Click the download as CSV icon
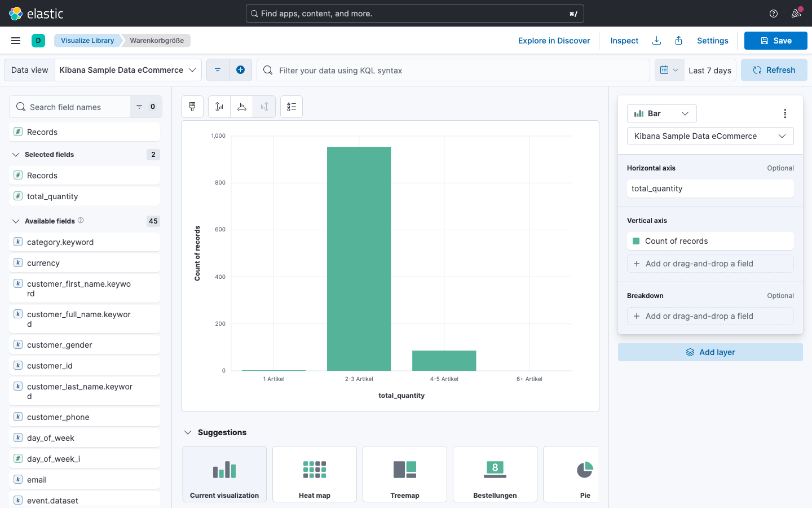This screenshot has width=812, height=508. coord(656,41)
